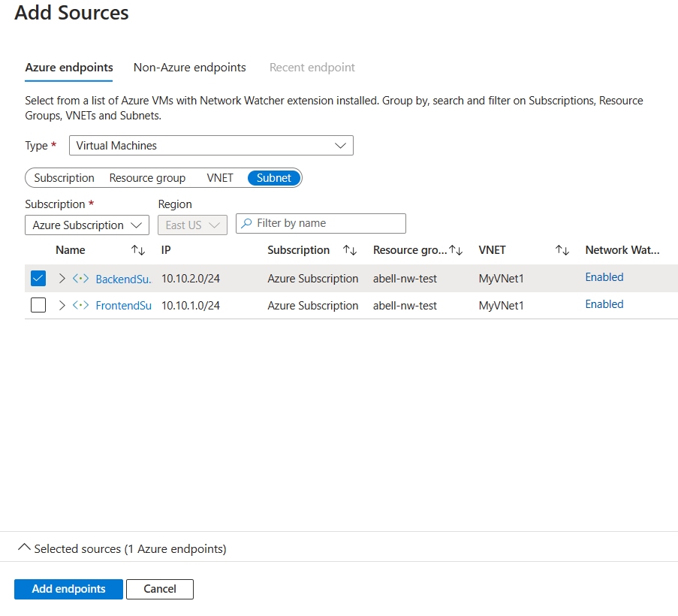Viewport: 678px width, 616px height.
Task: Open the Azure endpoints tab
Action: pos(68,67)
